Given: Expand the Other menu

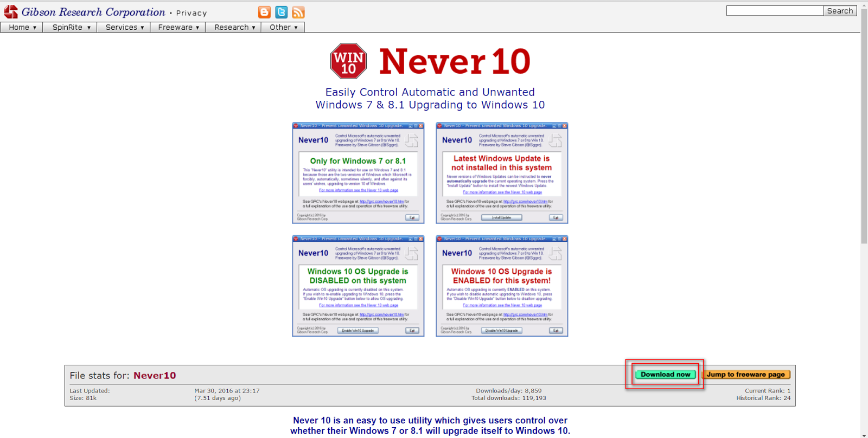Looking at the screenshot, I should (x=283, y=27).
